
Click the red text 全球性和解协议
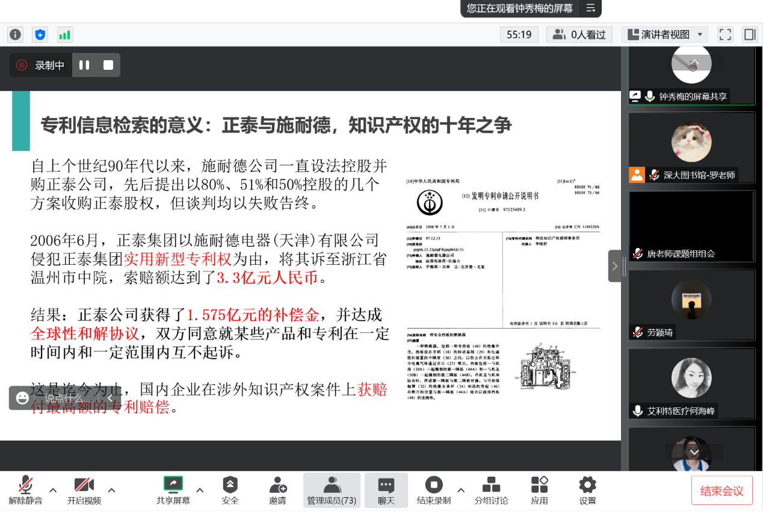coord(85,333)
